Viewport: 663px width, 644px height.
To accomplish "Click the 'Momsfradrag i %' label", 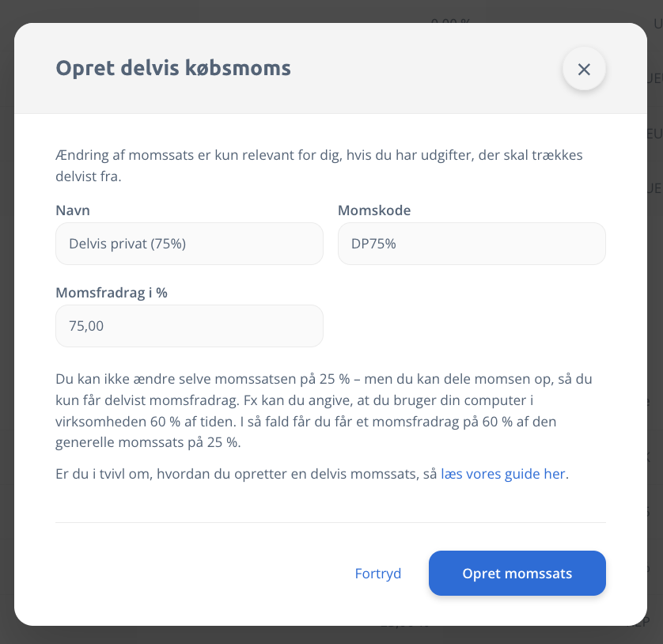I will coord(112,293).
